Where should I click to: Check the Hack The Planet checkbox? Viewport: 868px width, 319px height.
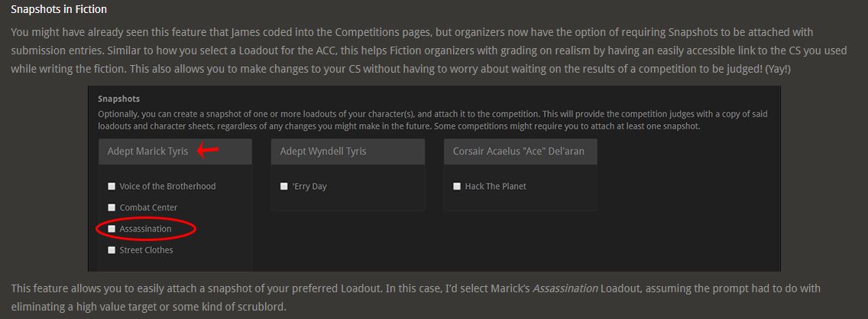coord(457,186)
